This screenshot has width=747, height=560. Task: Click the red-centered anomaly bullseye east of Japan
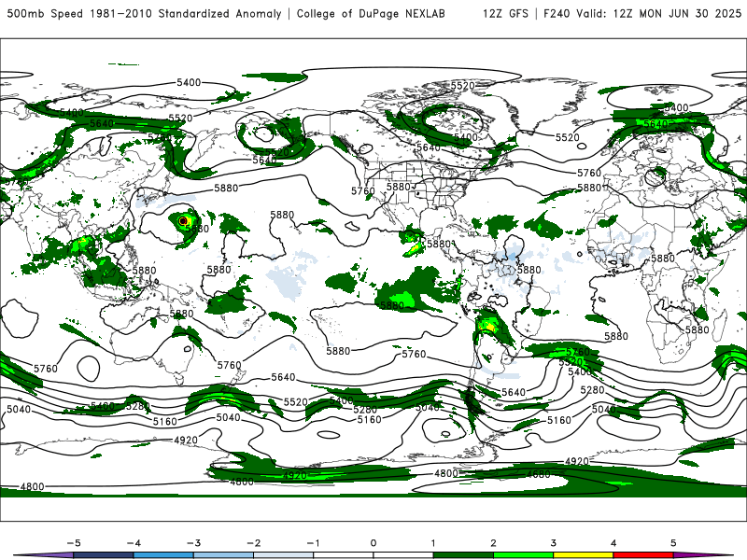pos(182,221)
